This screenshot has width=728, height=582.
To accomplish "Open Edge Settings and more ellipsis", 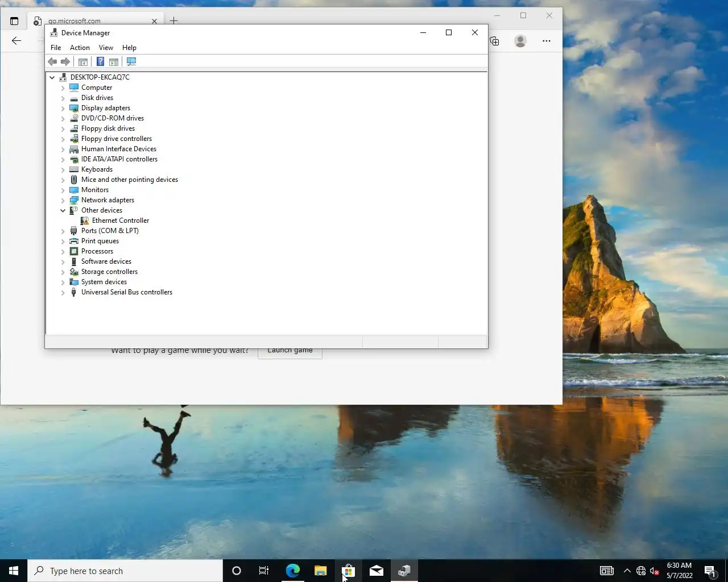I will pos(547,41).
